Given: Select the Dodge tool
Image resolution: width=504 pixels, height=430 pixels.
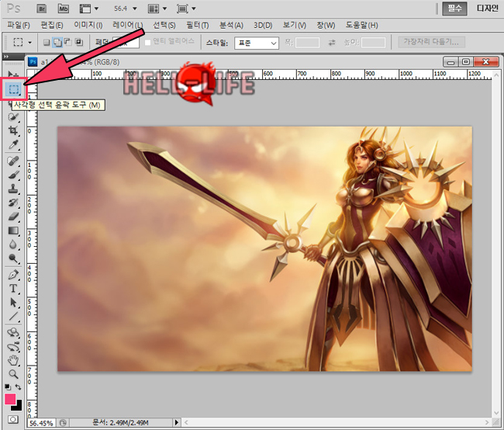Looking at the screenshot, I should click(13, 258).
